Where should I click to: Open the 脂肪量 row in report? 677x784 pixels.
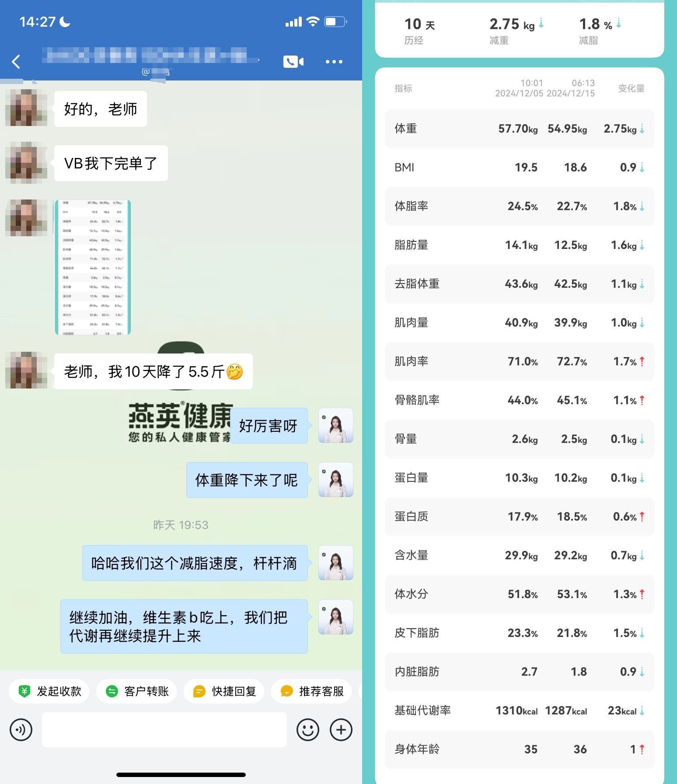click(x=520, y=245)
